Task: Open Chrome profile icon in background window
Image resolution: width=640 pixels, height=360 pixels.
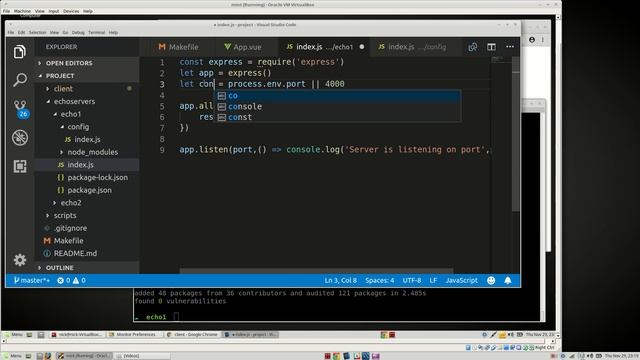Action: (532, 40)
